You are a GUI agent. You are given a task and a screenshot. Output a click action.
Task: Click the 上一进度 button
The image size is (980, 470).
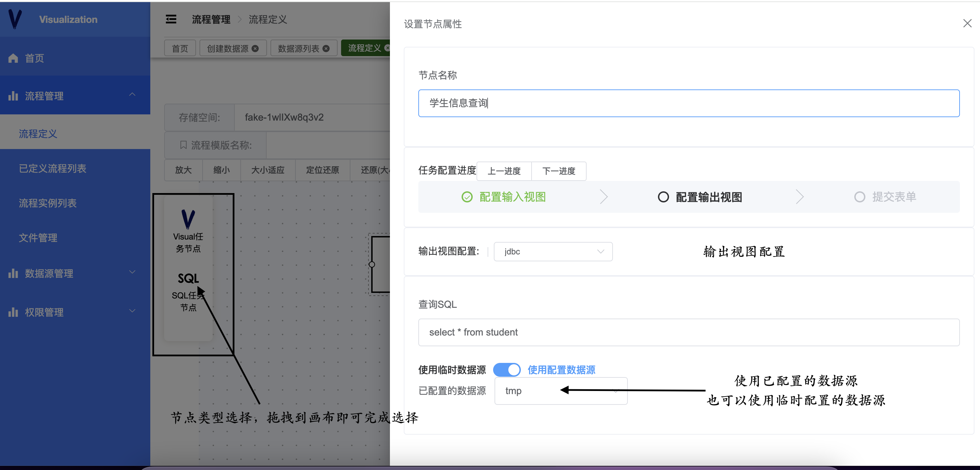(504, 171)
